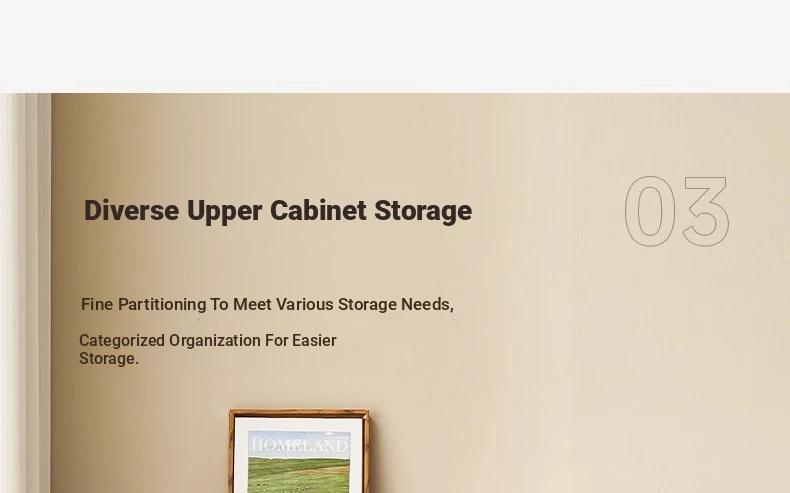Click the green meadow in the framed picture
This screenshot has height=493, width=790.
(299, 475)
